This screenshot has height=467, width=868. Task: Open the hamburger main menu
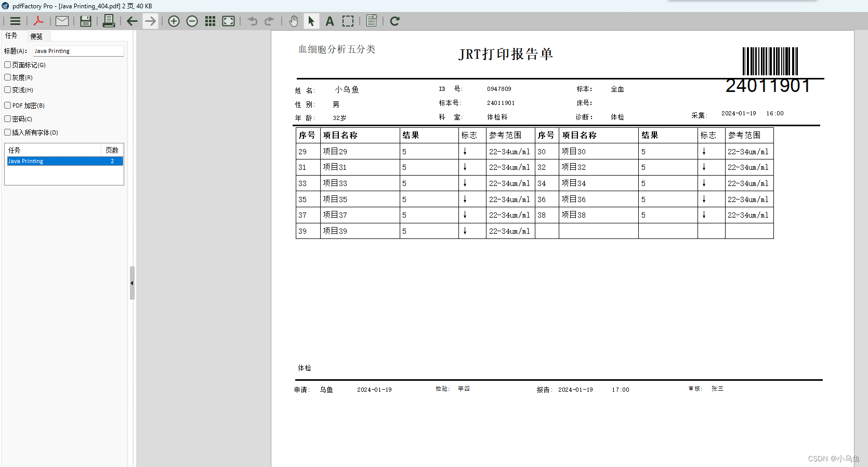coord(16,21)
